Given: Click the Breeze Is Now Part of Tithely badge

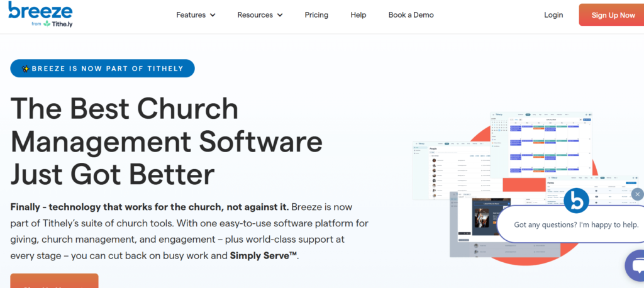Looking at the screenshot, I should 103,68.
